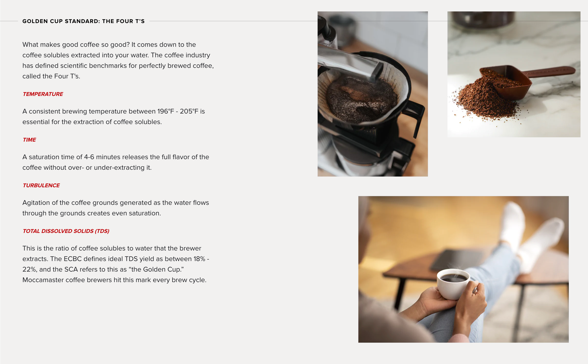
Task: Click the ECBC ideal TDS yield sentence
Action: pos(116,264)
